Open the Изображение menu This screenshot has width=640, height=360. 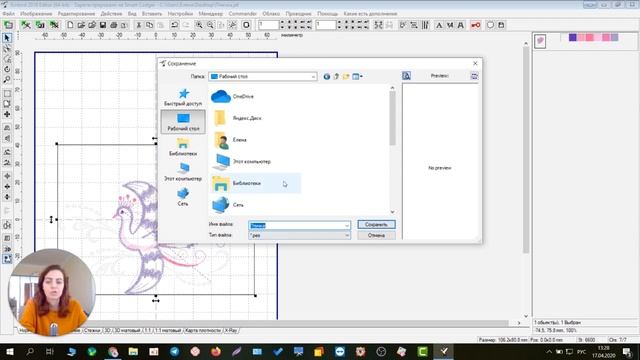(x=36, y=13)
